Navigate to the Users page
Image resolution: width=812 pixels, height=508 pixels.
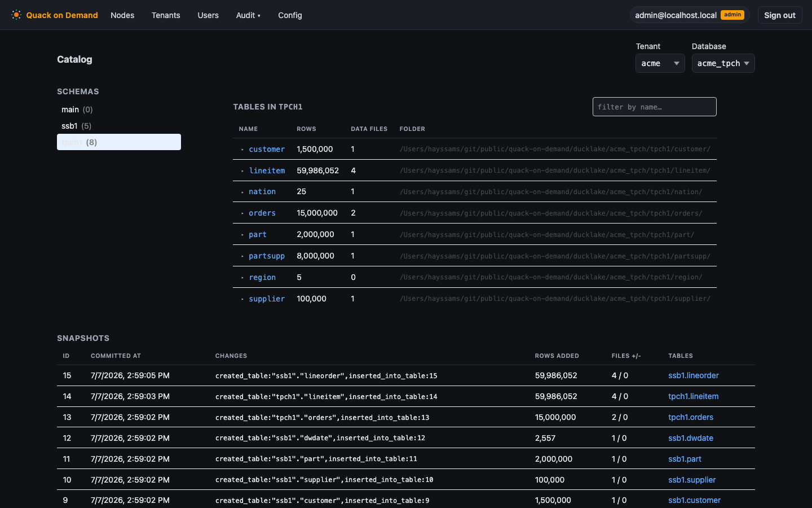[x=208, y=15]
